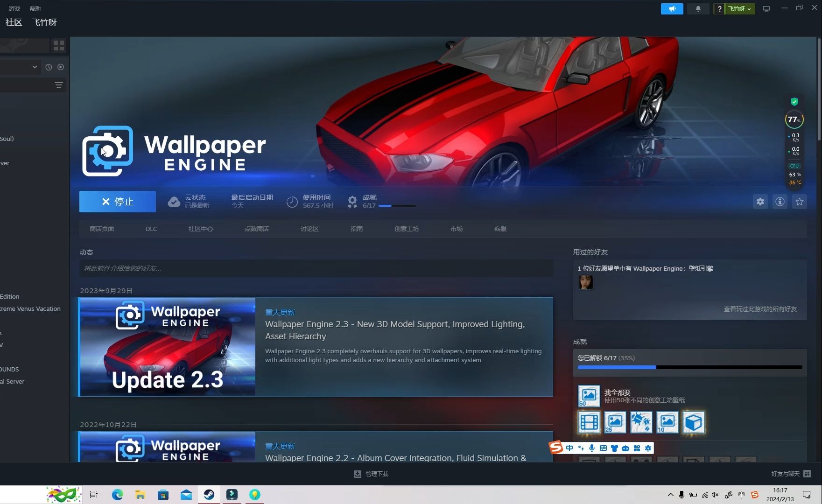Open the 客服 tab
Image resolution: width=822 pixels, height=504 pixels.
500,229
